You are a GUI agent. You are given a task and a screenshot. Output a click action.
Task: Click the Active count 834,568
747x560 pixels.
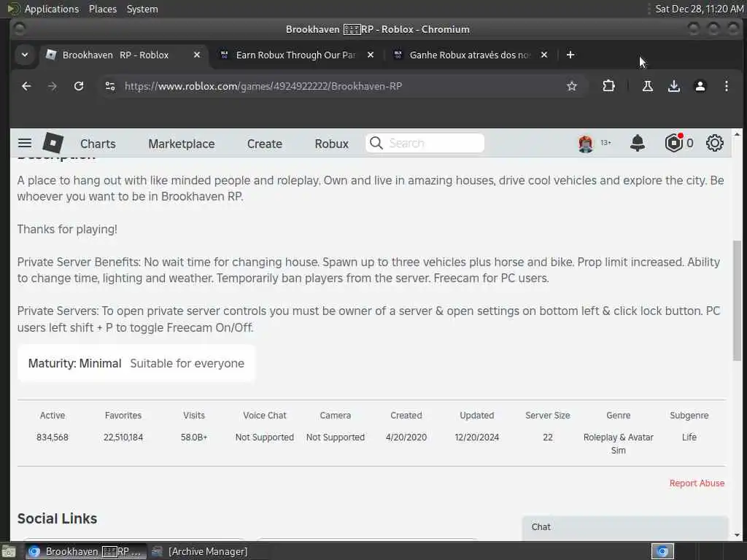(53, 437)
